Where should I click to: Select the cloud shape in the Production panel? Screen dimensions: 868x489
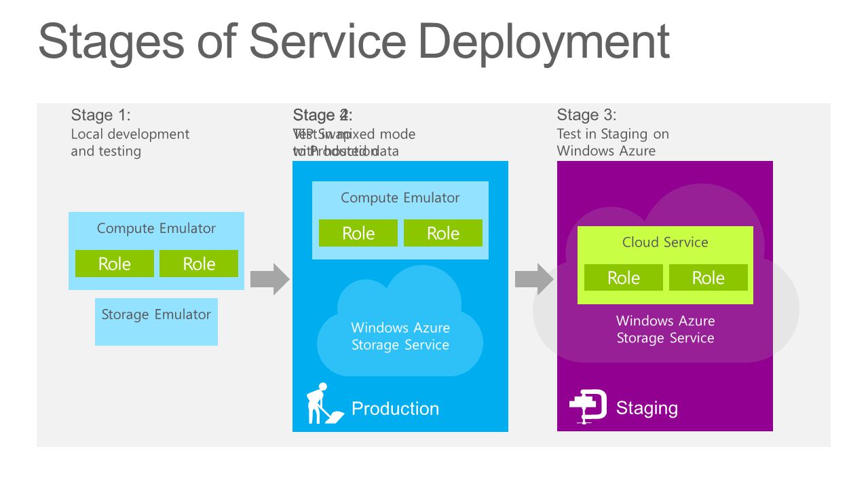coord(400,321)
